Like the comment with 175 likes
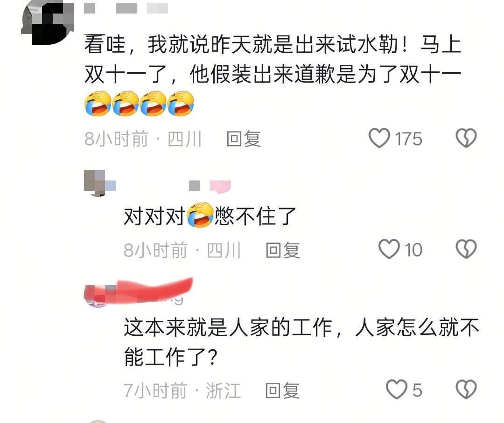The height and width of the screenshot is (423, 504). 379,138
